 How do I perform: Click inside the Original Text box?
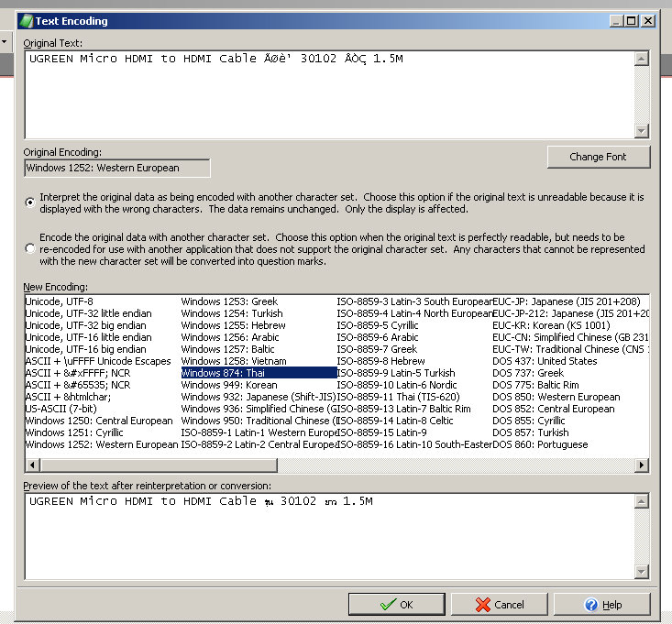(329, 94)
